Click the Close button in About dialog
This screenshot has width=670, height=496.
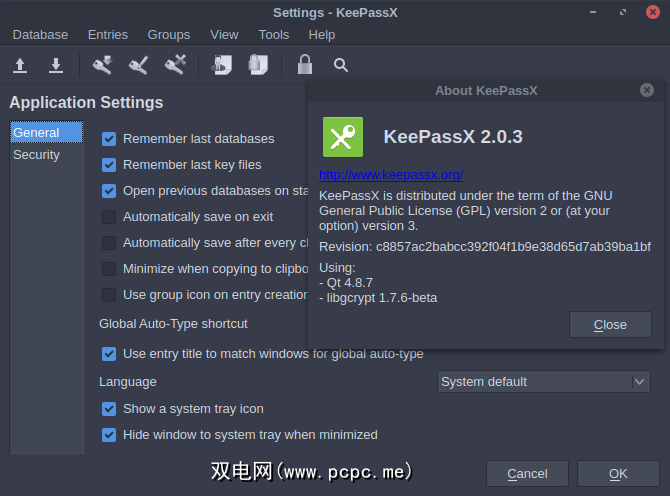610,325
